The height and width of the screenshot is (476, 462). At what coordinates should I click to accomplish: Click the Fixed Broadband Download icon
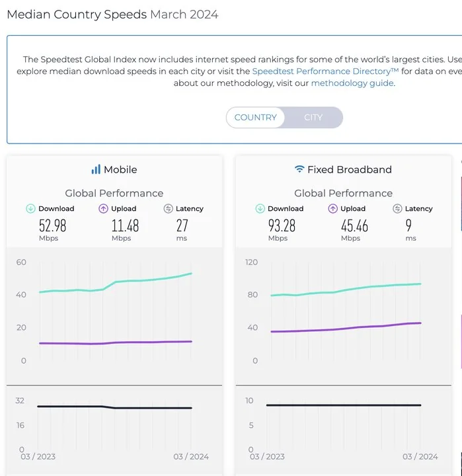coord(260,208)
